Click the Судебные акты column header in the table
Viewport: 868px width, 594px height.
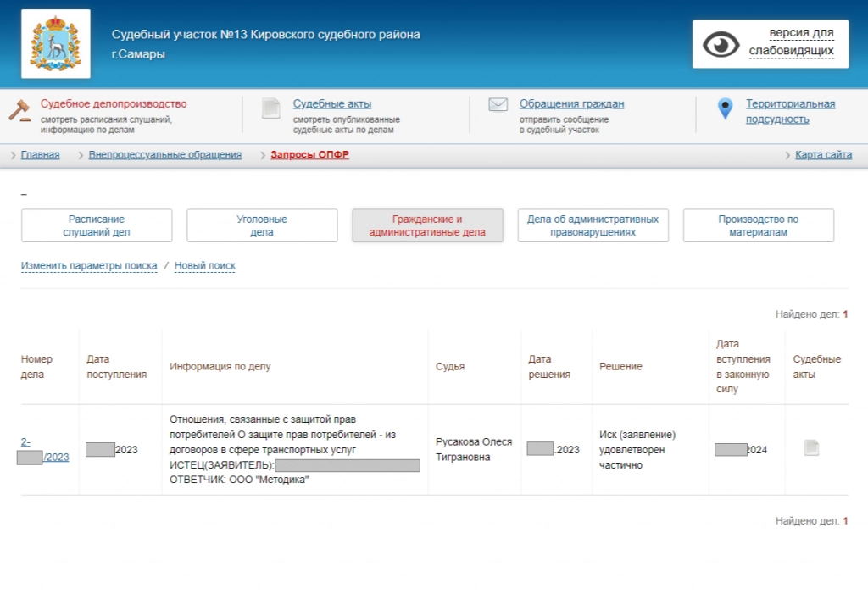coord(816,366)
